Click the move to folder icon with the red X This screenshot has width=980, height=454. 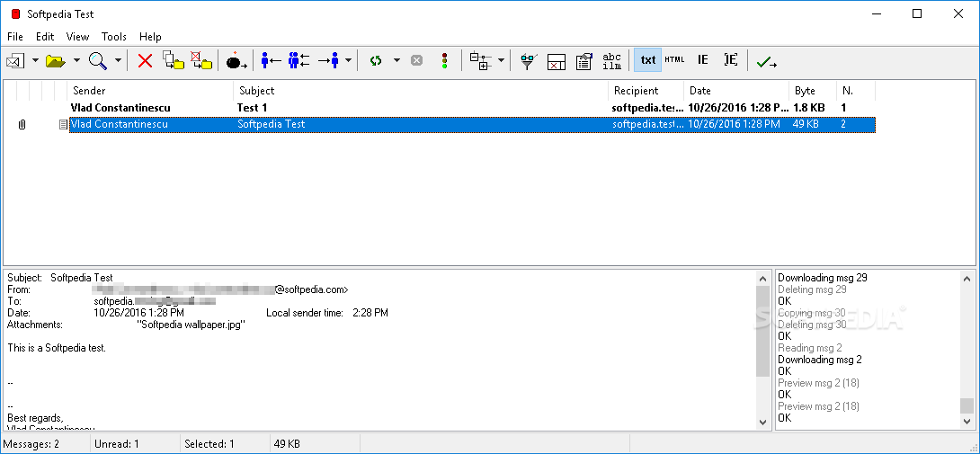(x=201, y=60)
